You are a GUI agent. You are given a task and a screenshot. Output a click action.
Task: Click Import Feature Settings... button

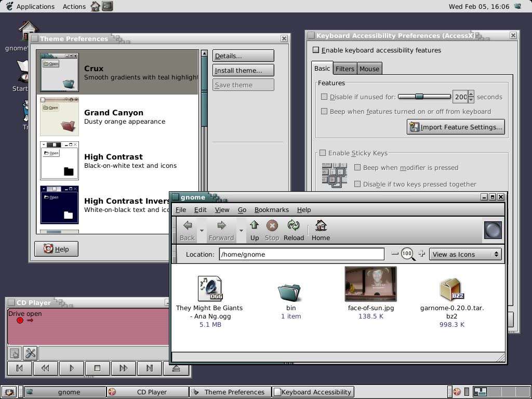(x=456, y=127)
